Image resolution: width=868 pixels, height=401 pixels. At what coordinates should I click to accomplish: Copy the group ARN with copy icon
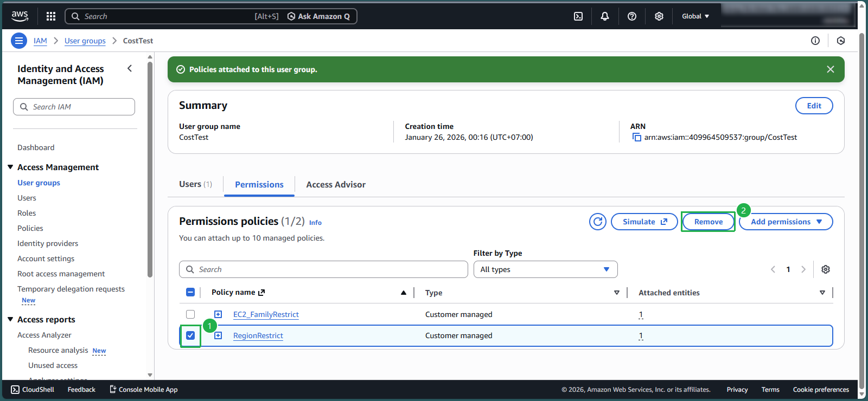point(637,138)
